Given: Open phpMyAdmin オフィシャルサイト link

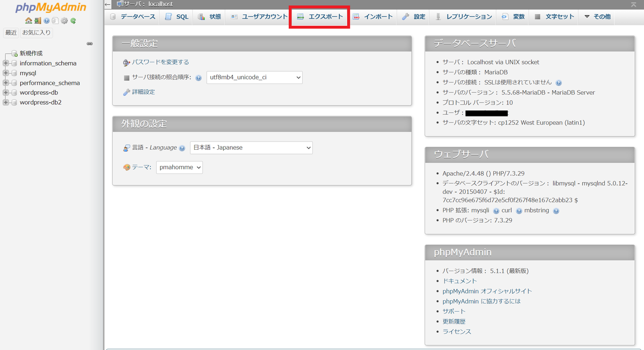Looking at the screenshot, I should (x=487, y=291).
